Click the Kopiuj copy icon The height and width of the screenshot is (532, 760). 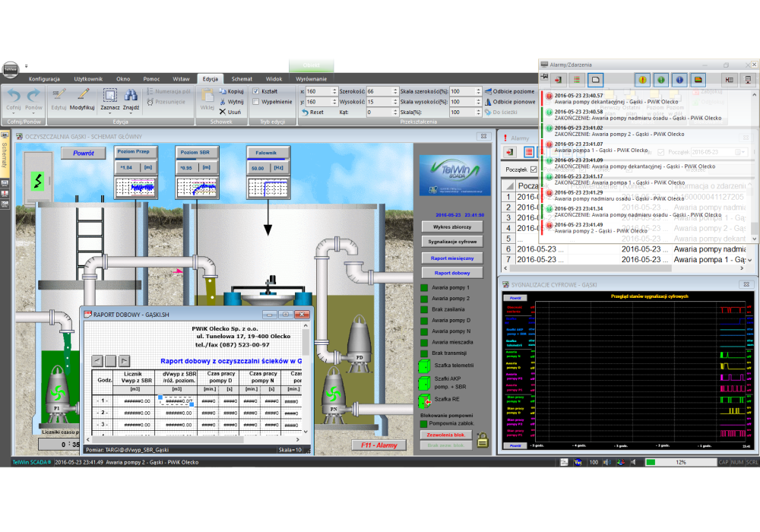pyautogui.click(x=223, y=91)
